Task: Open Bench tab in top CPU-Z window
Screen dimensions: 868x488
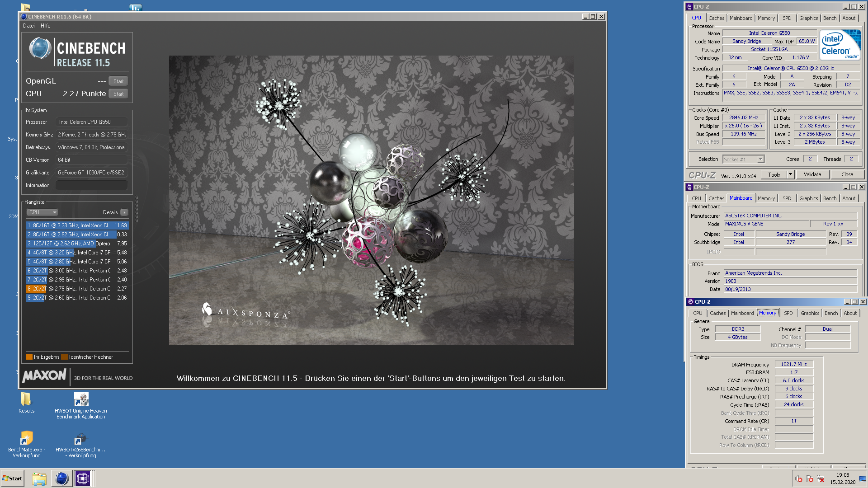Action: pyautogui.click(x=830, y=18)
